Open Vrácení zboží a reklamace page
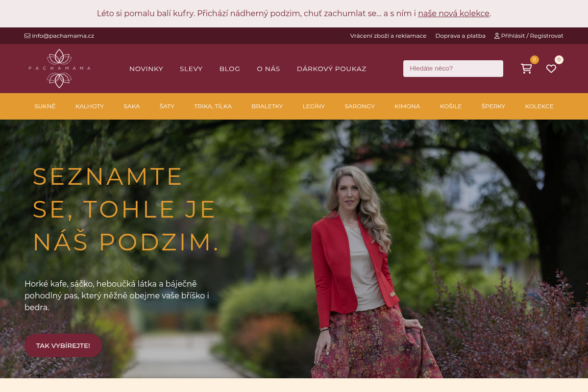 (388, 36)
